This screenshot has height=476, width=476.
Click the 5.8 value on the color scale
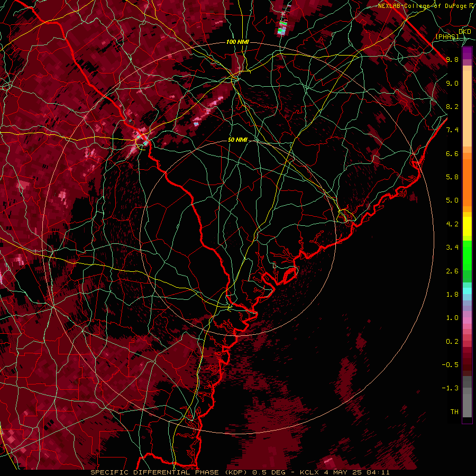coord(452,177)
